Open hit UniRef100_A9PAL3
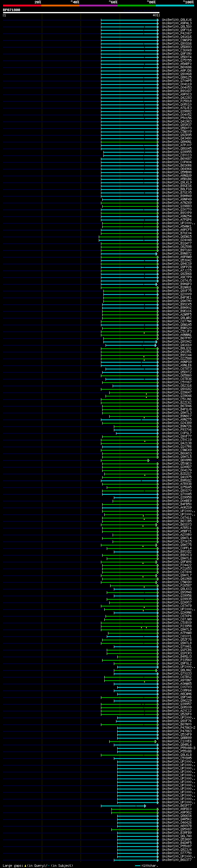This screenshot has width=197, height=868. (176, 23)
